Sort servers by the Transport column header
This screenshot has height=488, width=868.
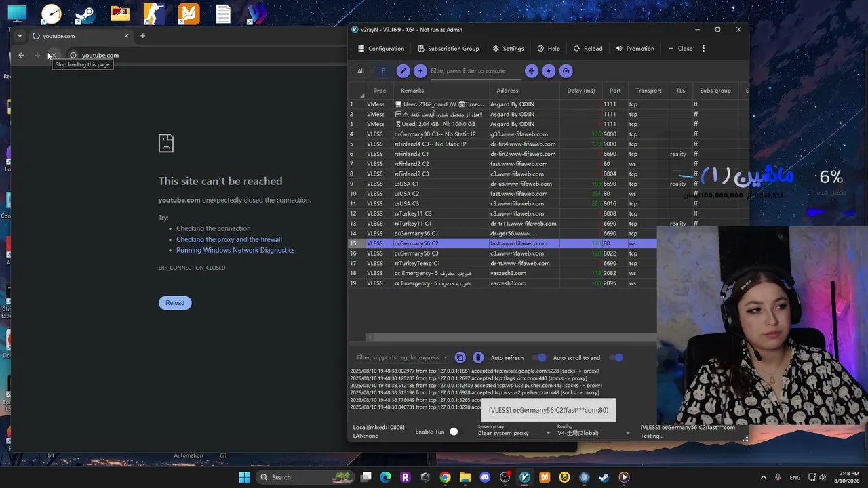click(648, 91)
